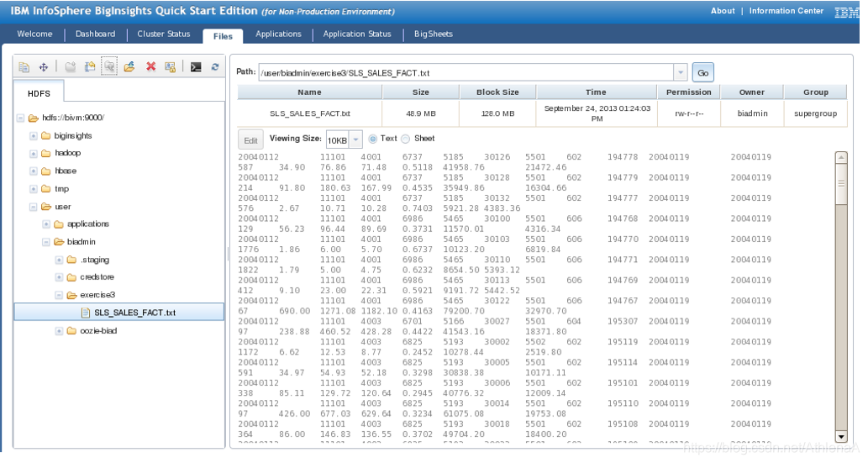
Task: Select the biginsights folder in the tree
Action: [73, 136]
